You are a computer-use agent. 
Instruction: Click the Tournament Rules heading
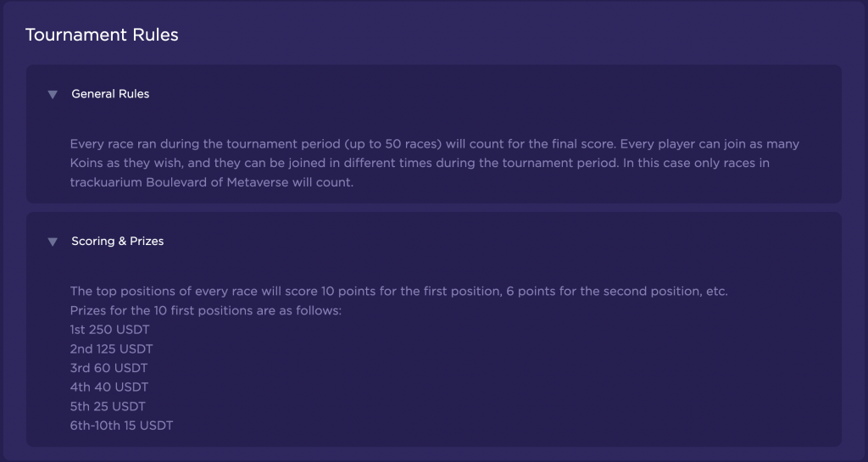[x=102, y=35]
